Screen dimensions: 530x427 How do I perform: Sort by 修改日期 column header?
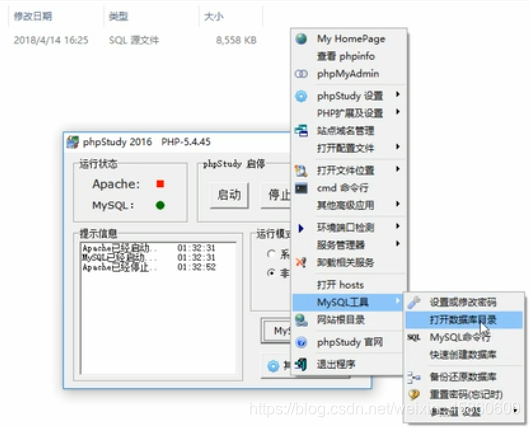(x=33, y=16)
